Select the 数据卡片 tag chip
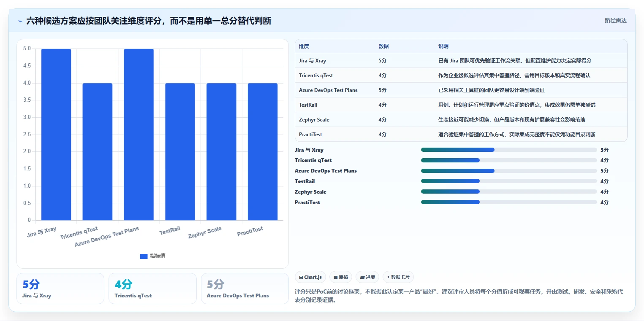 click(x=398, y=277)
